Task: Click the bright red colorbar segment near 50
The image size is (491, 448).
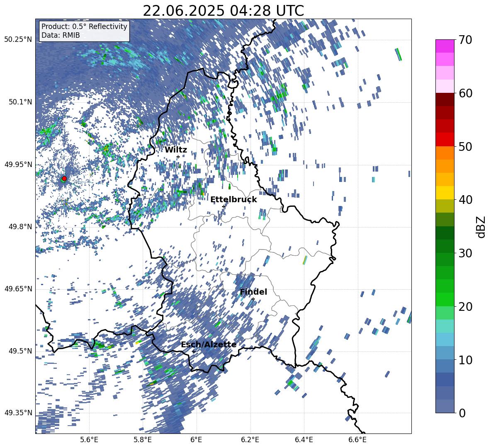Action: 445,140
